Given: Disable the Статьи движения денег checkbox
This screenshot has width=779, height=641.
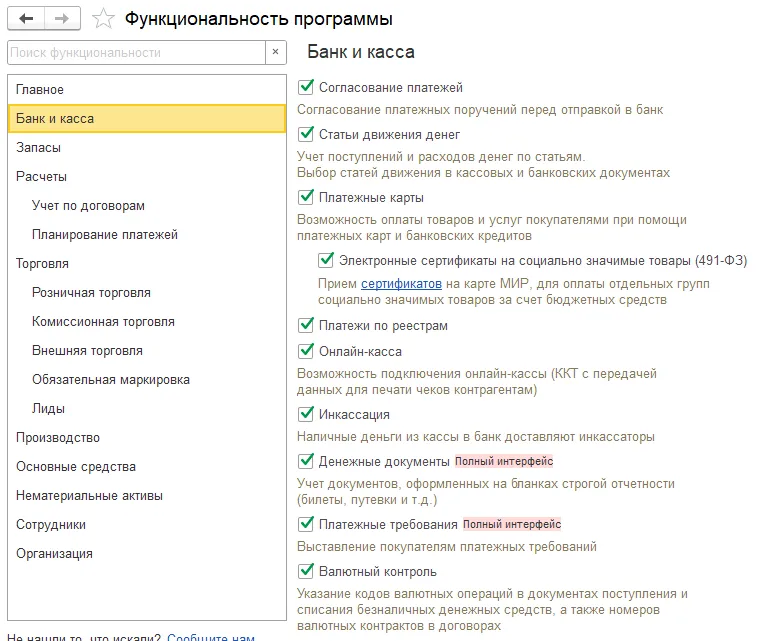Looking at the screenshot, I should point(307,134).
